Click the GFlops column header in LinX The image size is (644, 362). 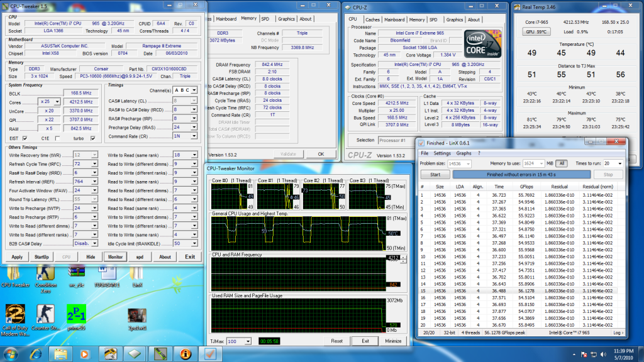pos(526,187)
